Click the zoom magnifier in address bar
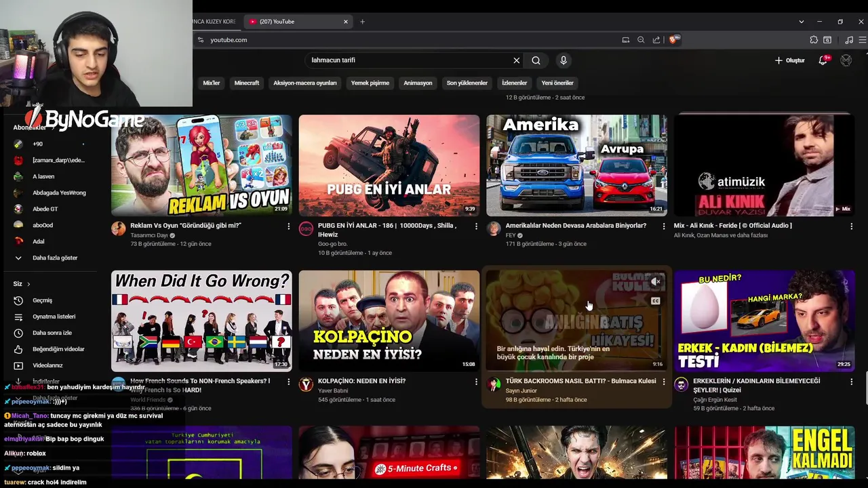The width and height of the screenshot is (868, 488). (641, 40)
